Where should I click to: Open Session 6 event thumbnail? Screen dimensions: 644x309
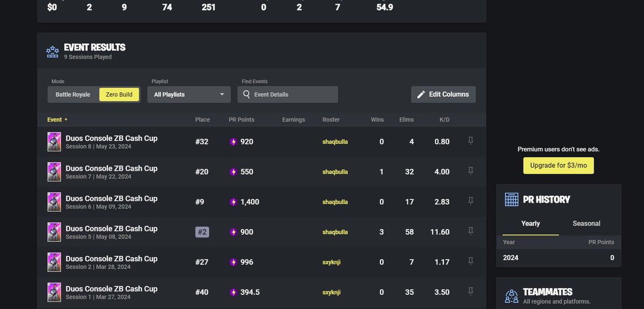coord(54,202)
